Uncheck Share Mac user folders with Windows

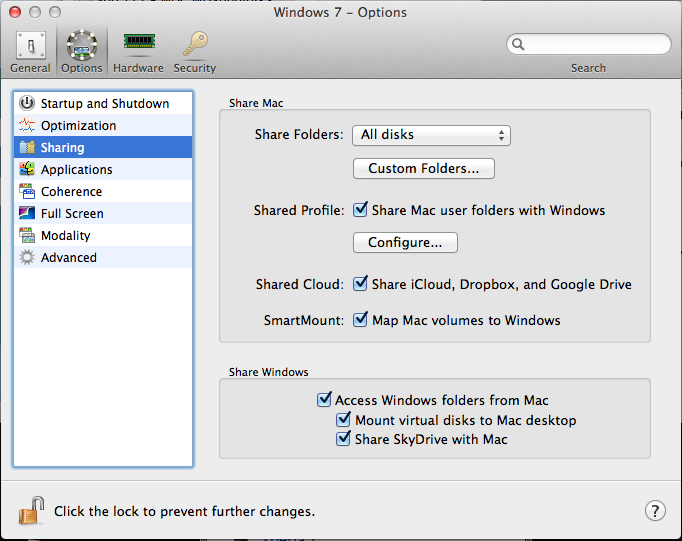coord(360,210)
